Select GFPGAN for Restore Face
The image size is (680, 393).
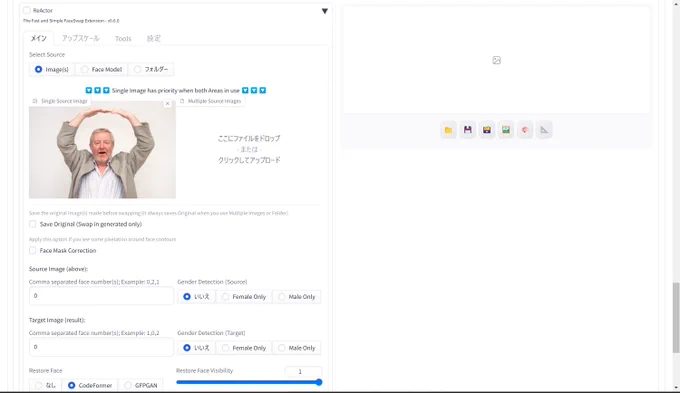click(x=141, y=385)
